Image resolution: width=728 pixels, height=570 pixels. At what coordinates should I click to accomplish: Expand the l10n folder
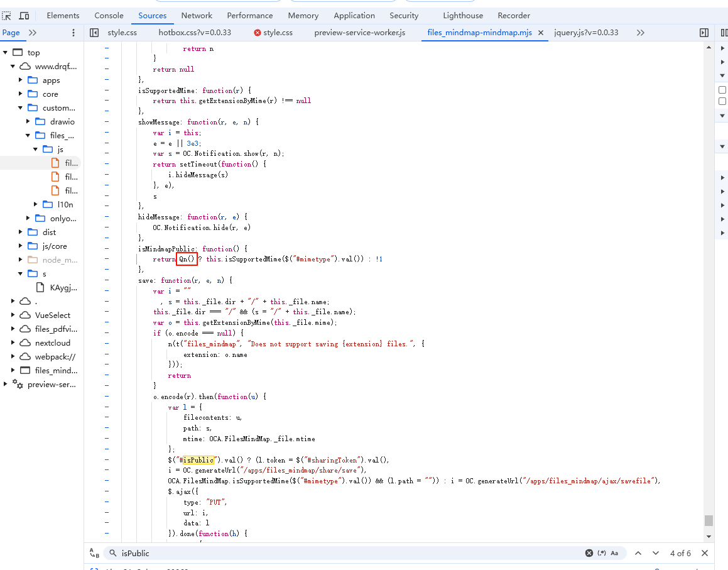[35, 204]
